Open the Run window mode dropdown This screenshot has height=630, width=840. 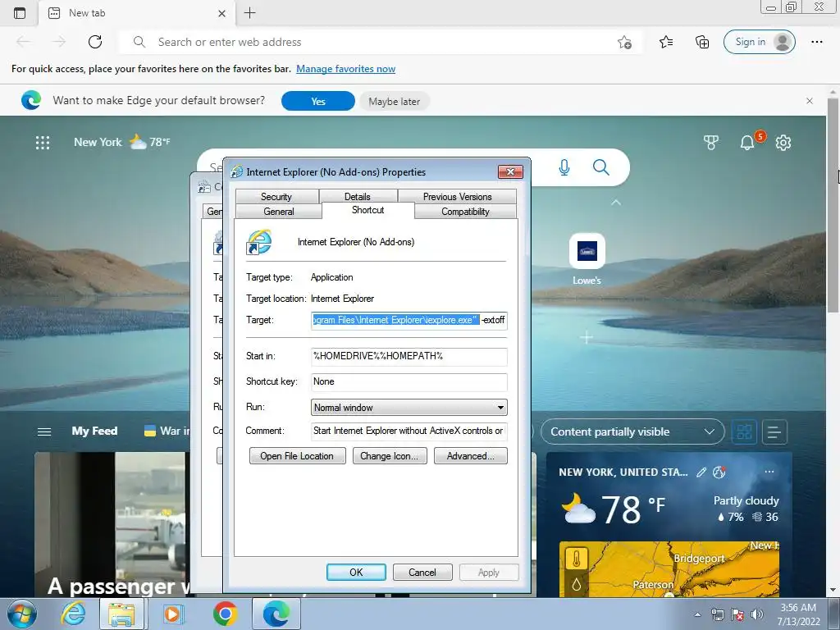(x=409, y=407)
